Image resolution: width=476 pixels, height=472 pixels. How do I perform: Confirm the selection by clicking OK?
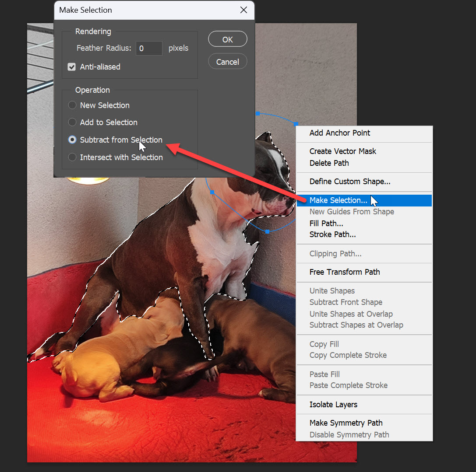click(x=227, y=38)
